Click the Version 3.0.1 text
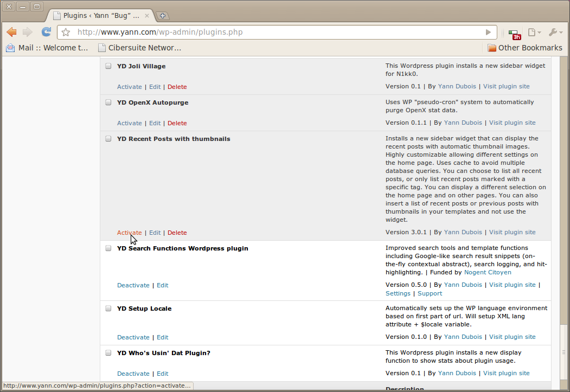This screenshot has width=570, height=392. 406,233
